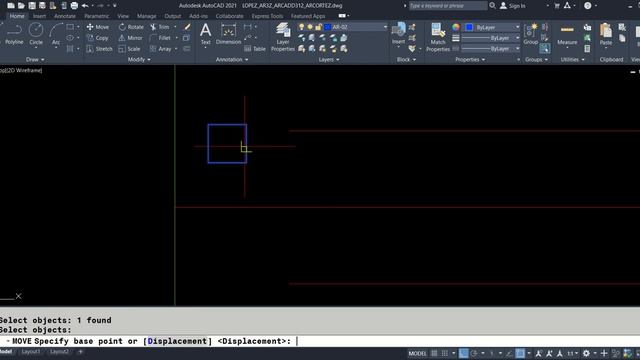
Task: Select the Dimension tool
Action: click(228, 33)
